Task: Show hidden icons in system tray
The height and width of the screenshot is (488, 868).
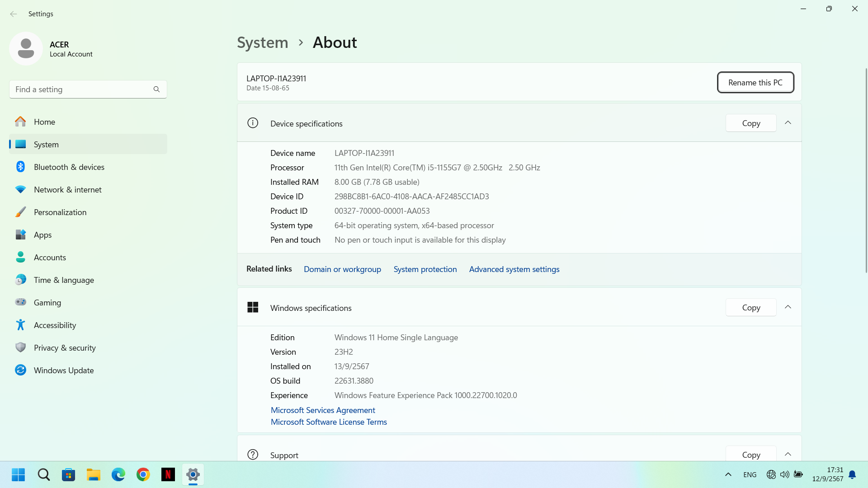Action: (728, 474)
